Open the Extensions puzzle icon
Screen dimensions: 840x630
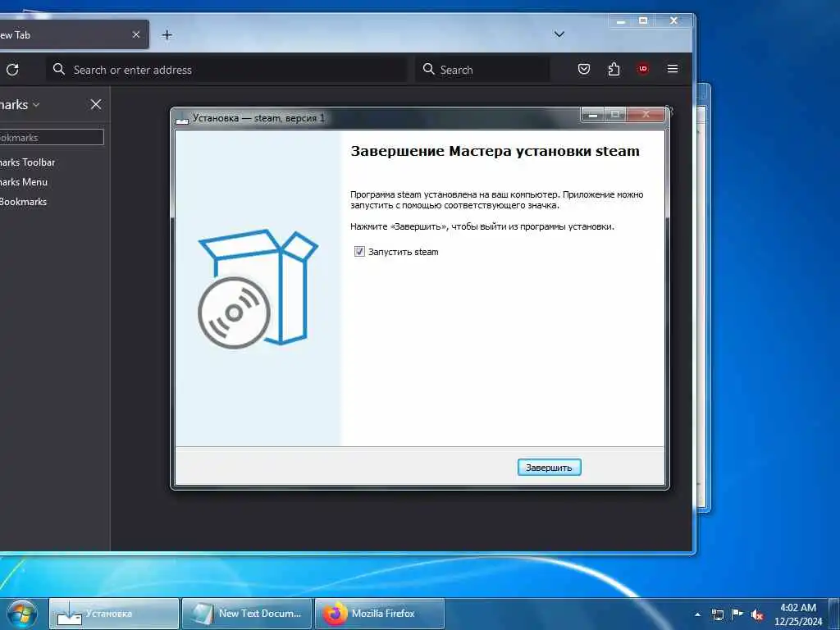pyautogui.click(x=614, y=69)
